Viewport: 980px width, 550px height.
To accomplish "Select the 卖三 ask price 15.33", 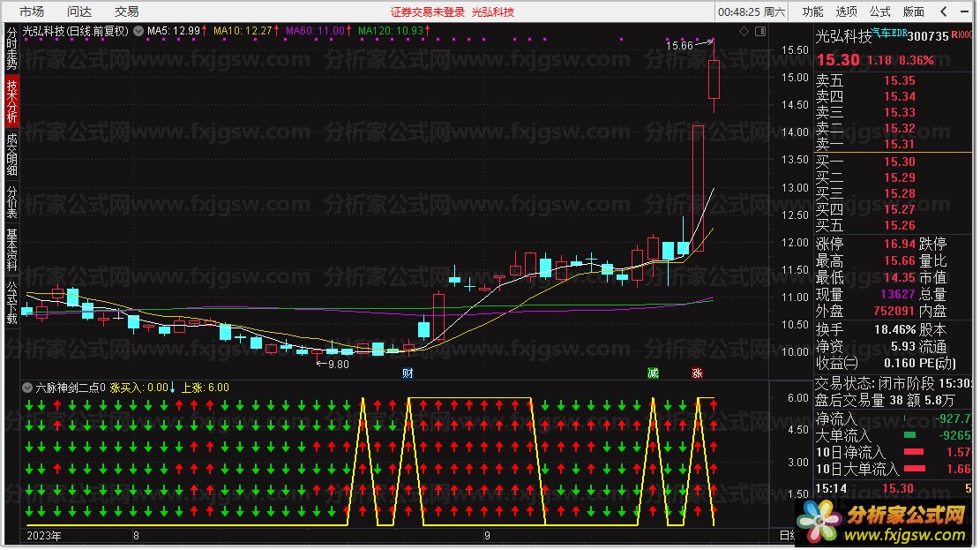I will (x=900, y=113).
